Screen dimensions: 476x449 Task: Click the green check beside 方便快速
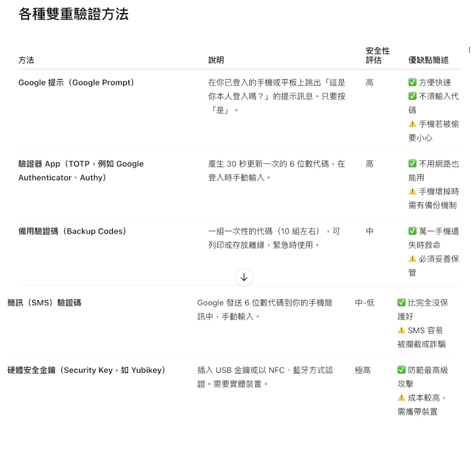(x=412, y=83)
